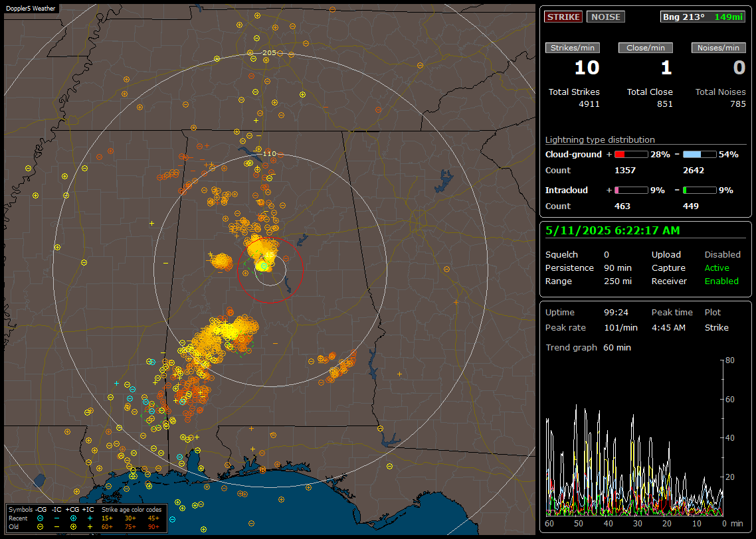Click the Plot value Strike

click(x=716, y=327)
